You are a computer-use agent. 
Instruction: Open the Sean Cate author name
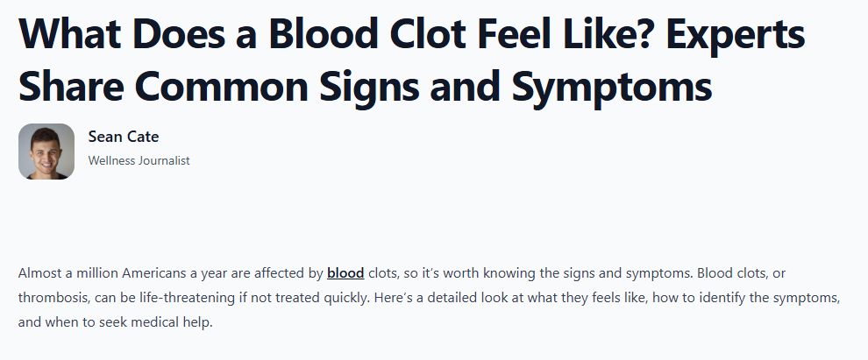(124, 137)
